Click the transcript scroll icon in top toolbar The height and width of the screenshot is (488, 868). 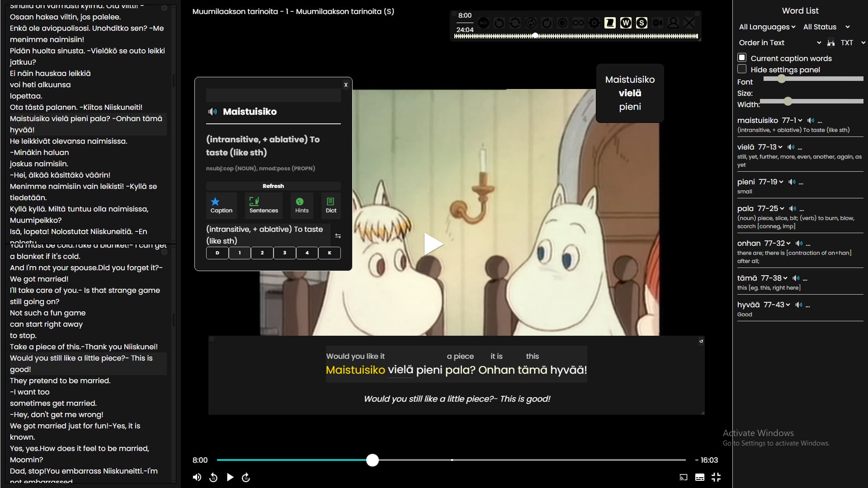click(610, 23)
